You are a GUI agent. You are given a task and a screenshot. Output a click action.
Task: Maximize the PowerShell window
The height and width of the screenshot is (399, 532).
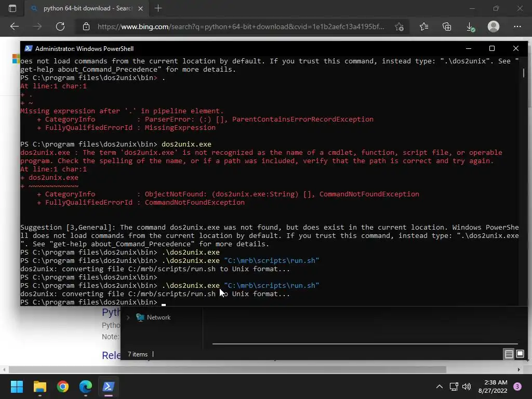click(492, 48)
